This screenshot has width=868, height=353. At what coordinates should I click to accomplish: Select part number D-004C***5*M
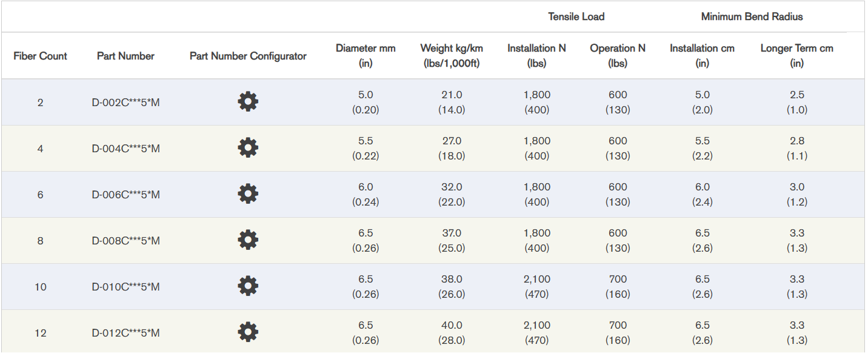[125, 147]
